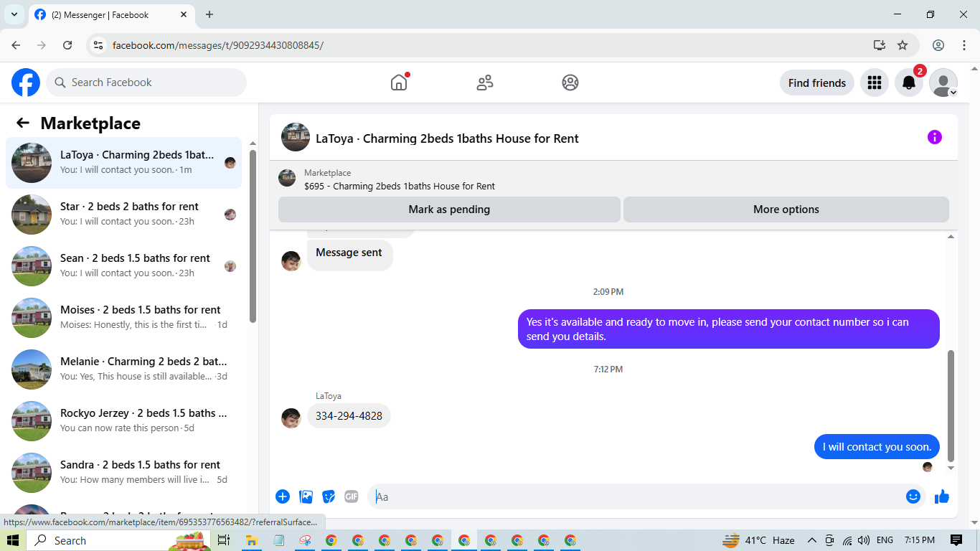This screenshot has height=551, width=980.
Task: Open the Facebook logo home link
Action: [26, 83]
